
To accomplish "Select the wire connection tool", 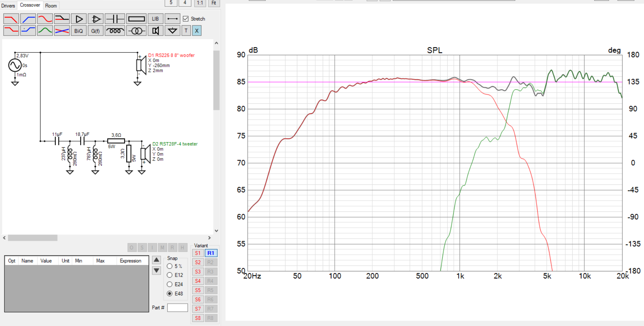I will (172, 19).
